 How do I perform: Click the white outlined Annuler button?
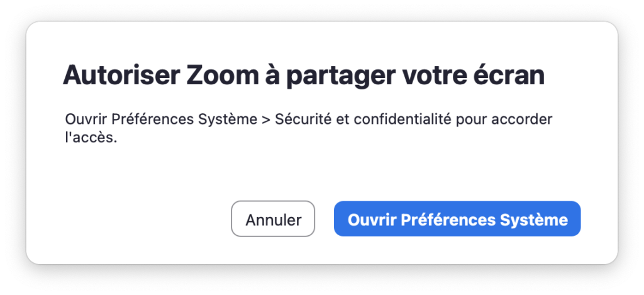[x=273, y=219]
